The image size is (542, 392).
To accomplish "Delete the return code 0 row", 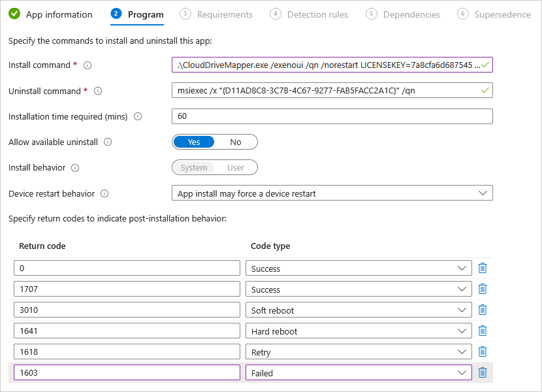I will point(483,268).
